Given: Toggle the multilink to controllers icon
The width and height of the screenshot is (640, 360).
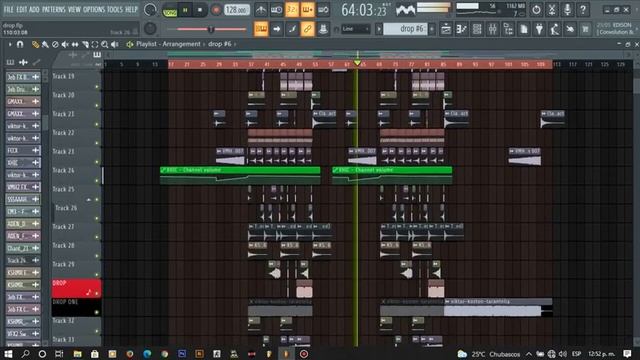Looking at the screenshot, I should click(307, 29).
